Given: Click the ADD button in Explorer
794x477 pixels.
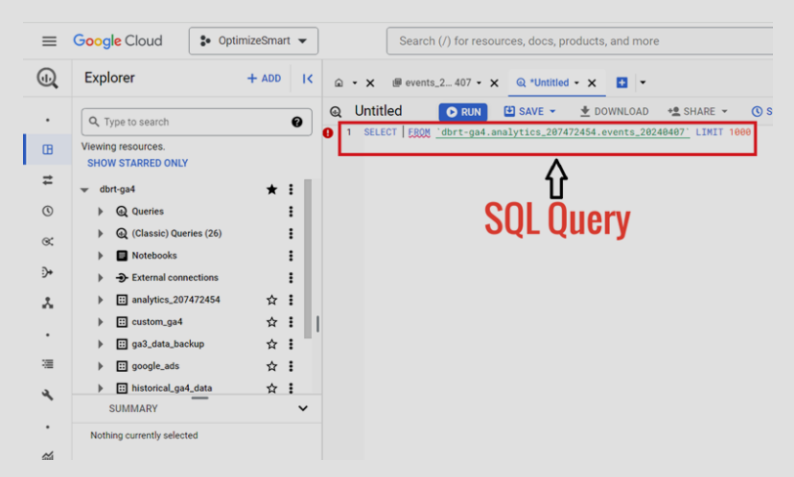Looking at the screenshot, I should (x=264, y=78).
